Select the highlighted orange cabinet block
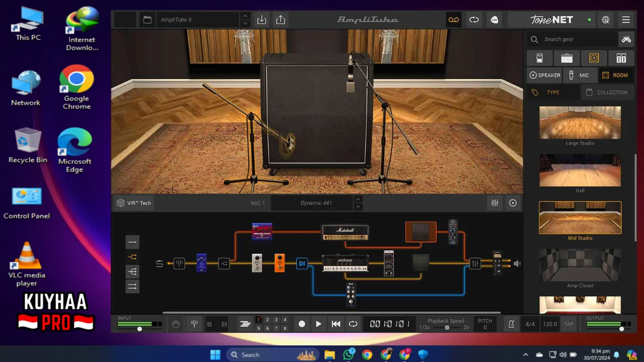 pos(421,232)
